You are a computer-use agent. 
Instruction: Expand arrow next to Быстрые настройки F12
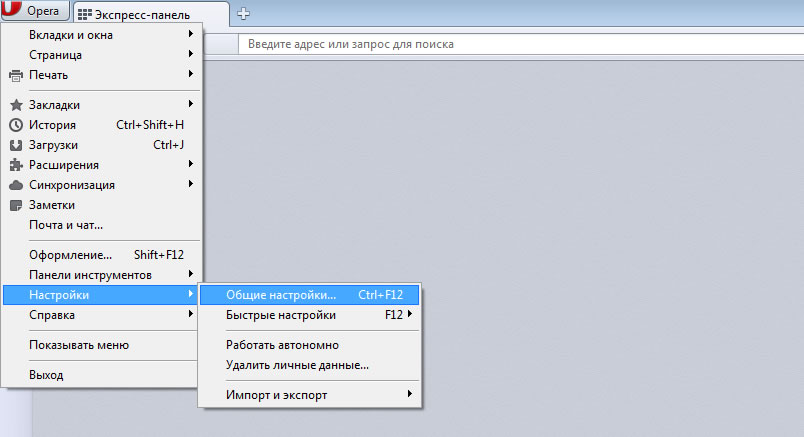tap(410, 314)
